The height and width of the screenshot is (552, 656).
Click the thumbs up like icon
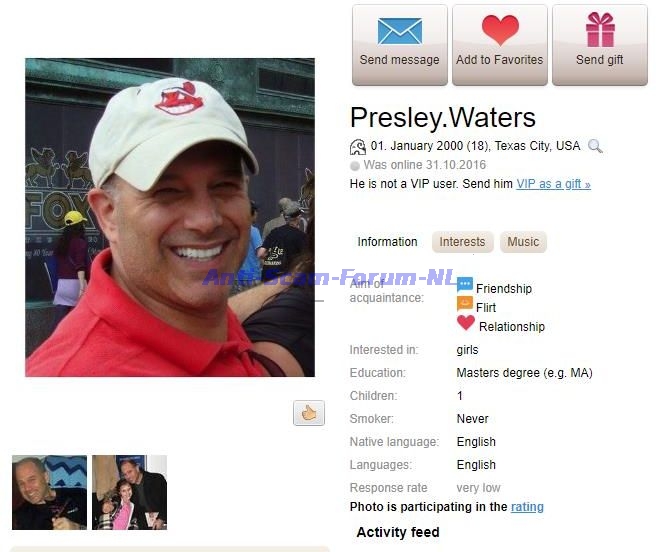[309, 413]
